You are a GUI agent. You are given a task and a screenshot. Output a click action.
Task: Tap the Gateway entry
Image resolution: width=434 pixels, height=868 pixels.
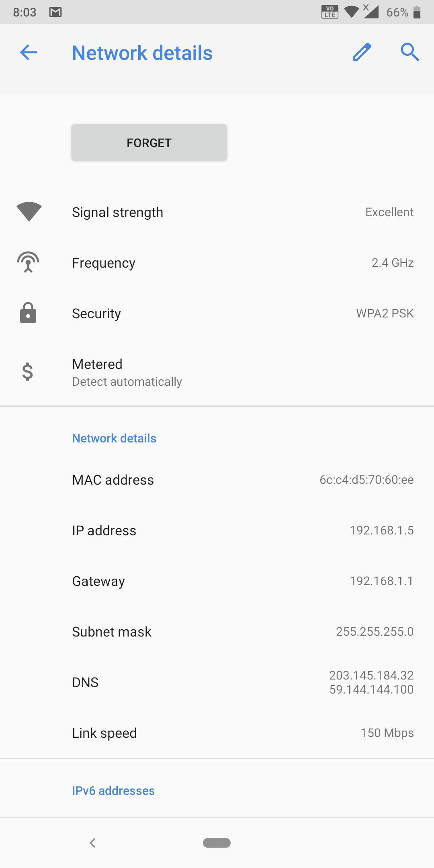217,581
